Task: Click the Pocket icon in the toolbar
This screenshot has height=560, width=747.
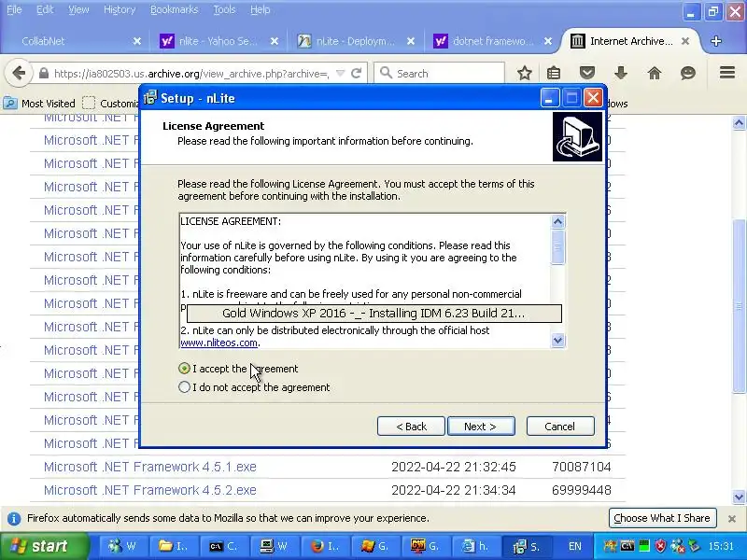Action: [587, 74]
